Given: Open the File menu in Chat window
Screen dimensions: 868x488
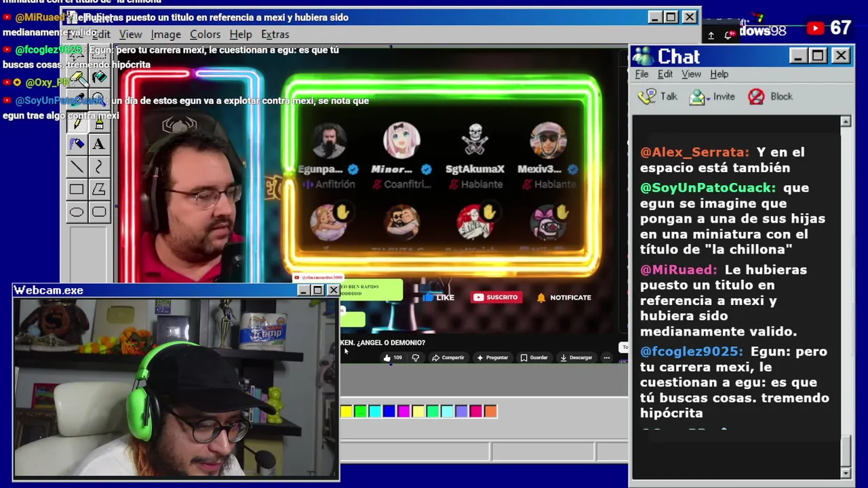Looking at the screenshot, I should click(642, 74).
